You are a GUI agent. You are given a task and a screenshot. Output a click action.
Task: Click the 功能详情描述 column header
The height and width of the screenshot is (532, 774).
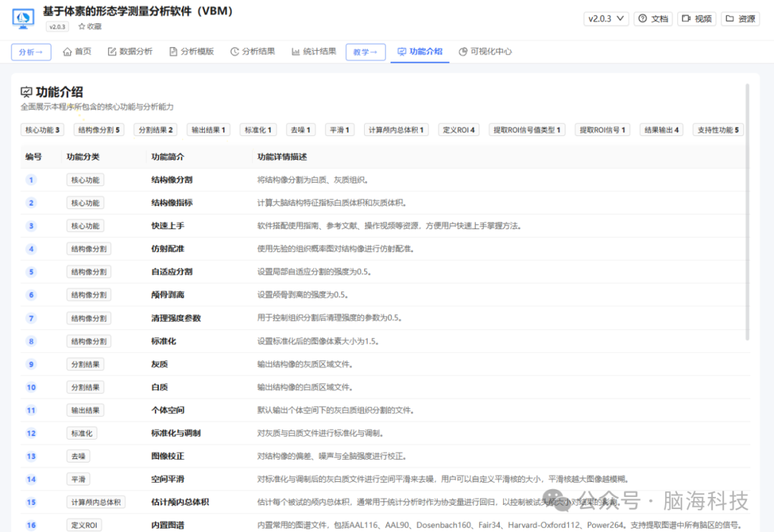[282, 157]
